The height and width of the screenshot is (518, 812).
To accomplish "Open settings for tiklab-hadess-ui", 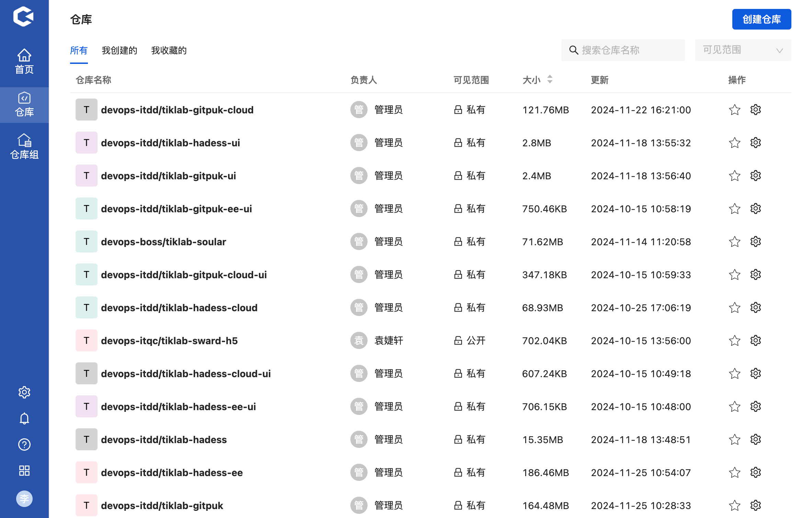I will point(756,143).
